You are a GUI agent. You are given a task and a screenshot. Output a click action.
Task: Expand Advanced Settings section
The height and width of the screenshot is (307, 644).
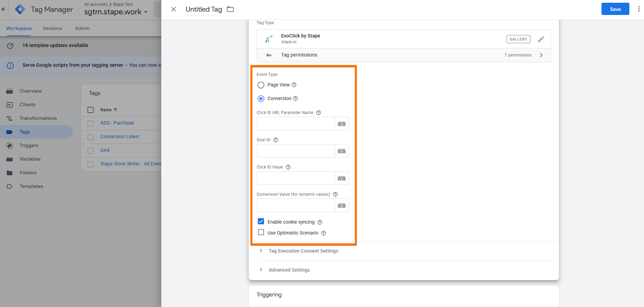click(x=261, y=270)
